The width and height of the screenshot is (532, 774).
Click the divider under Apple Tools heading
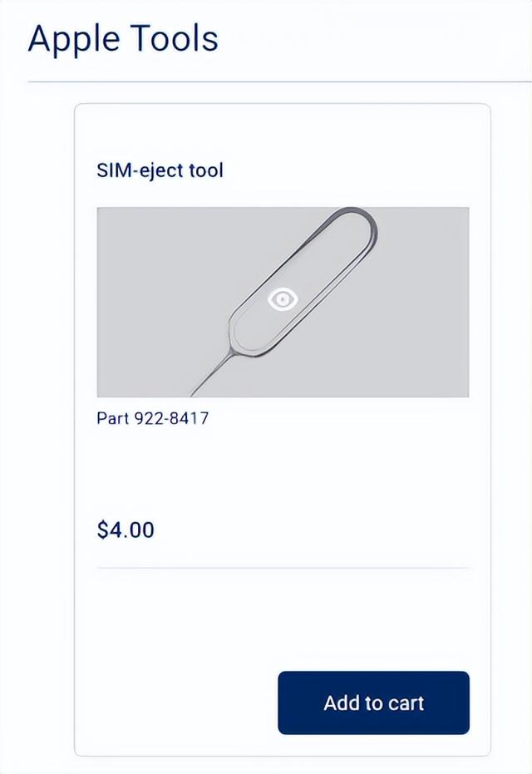(266, 81)
